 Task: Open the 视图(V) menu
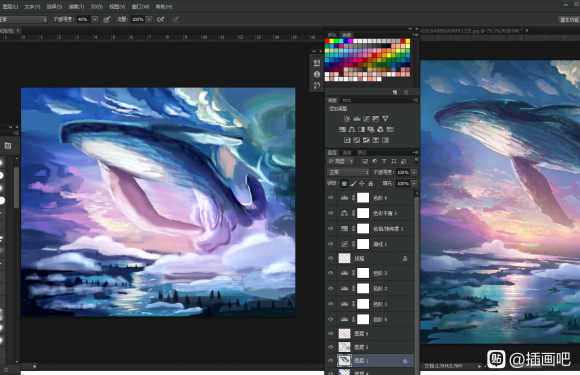[117, 7]
